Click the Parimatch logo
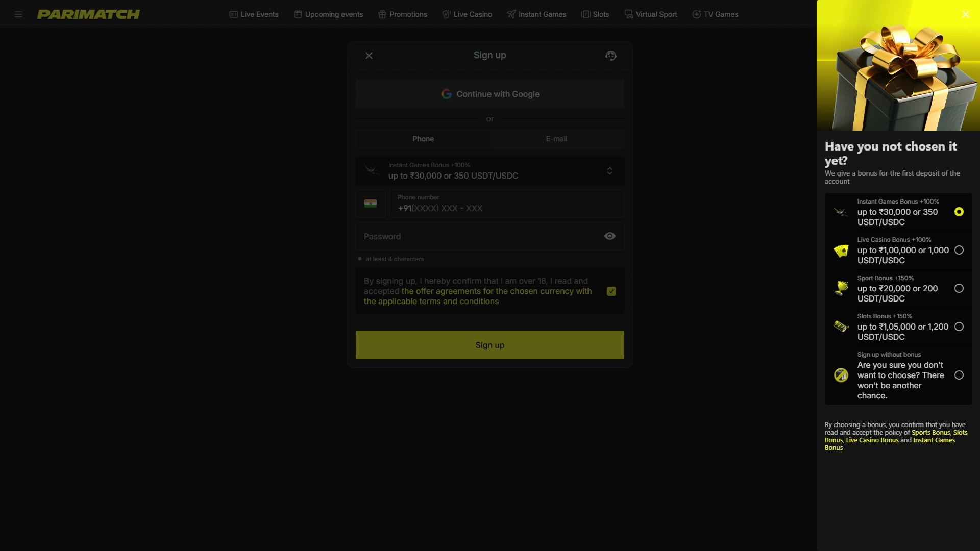This screenshot has height=551, width=980. tap(88, 14)
